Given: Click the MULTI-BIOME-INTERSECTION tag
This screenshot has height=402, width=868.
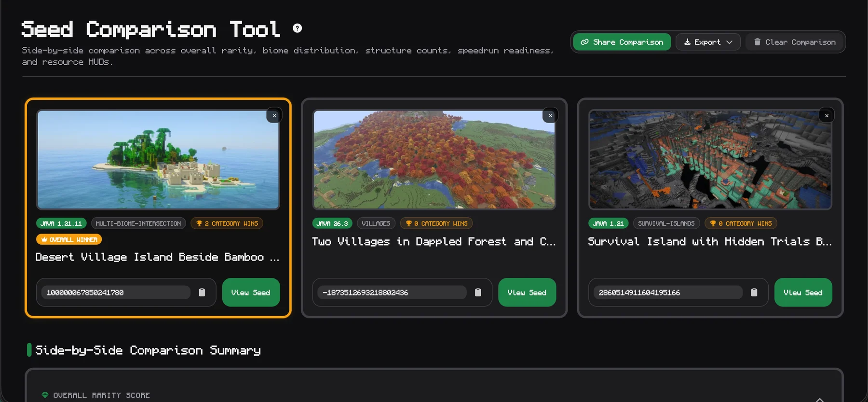Looking at the screenshot, I should [x=138, y=223].
